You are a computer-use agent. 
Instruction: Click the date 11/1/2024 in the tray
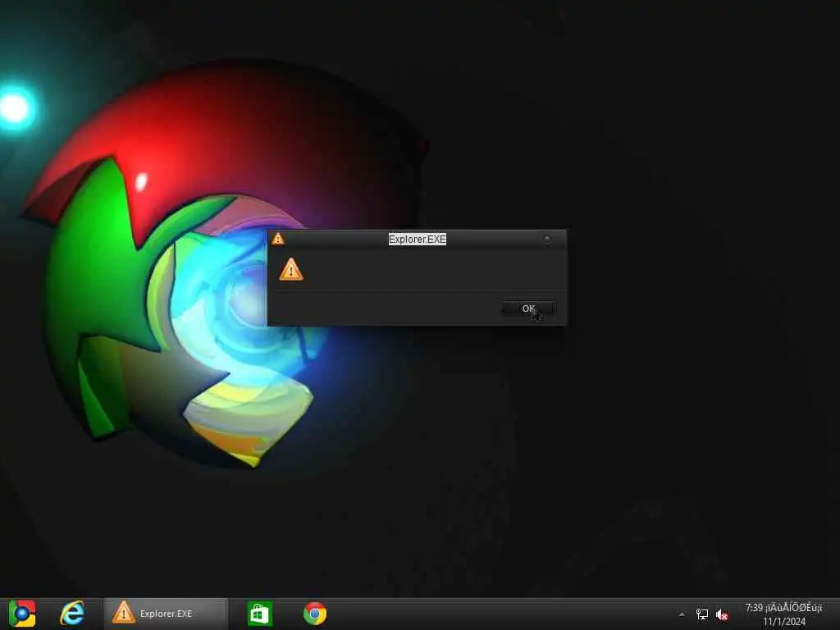[x=783, y=622]
